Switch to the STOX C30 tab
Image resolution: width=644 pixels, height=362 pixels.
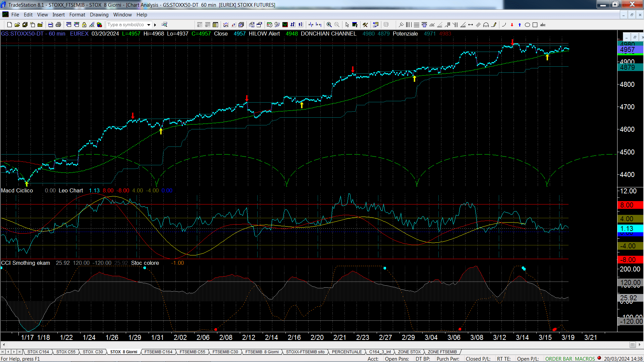pos(93,352)
